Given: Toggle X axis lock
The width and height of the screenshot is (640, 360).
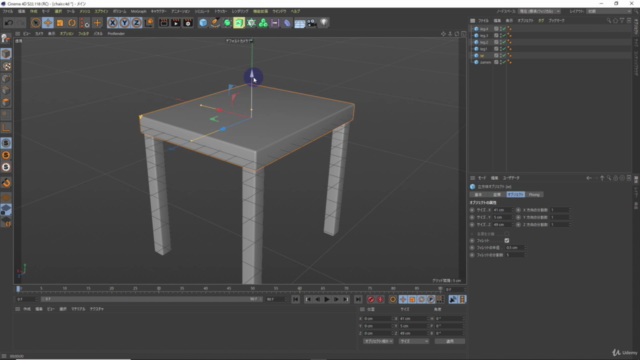Looking at the screenshot, I should (112, 23).
